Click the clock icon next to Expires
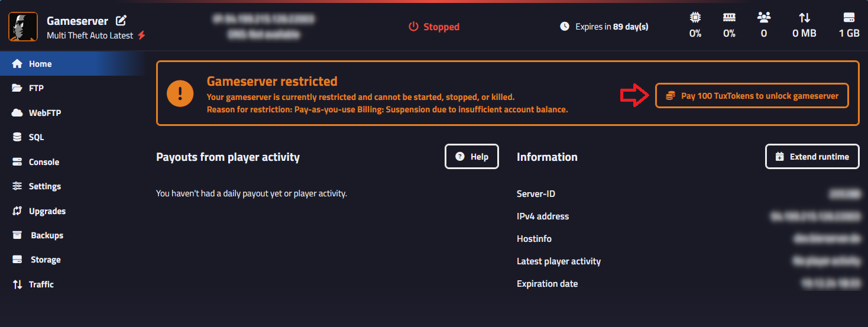The width and height of the screenshot is (868, 327). 565,27
